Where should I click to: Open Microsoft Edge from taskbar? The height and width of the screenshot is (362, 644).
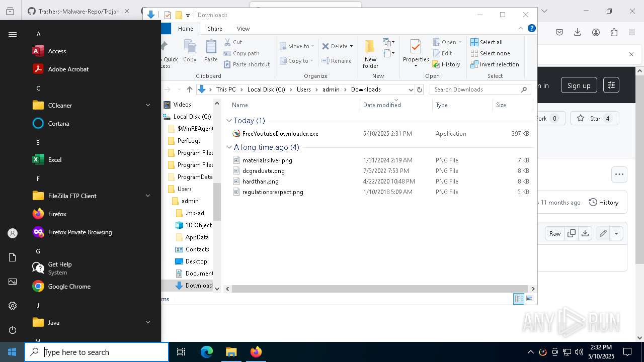(x=207, y=352)
